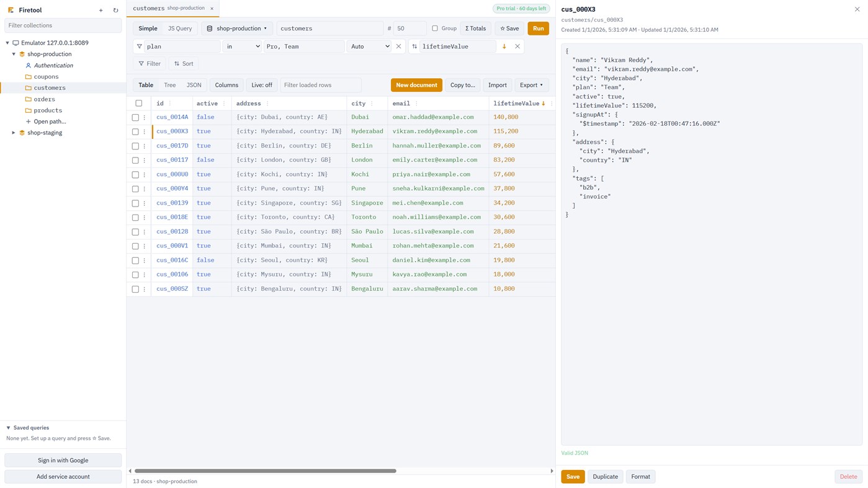Remove the plan filter condition

[x=398, y=47]
